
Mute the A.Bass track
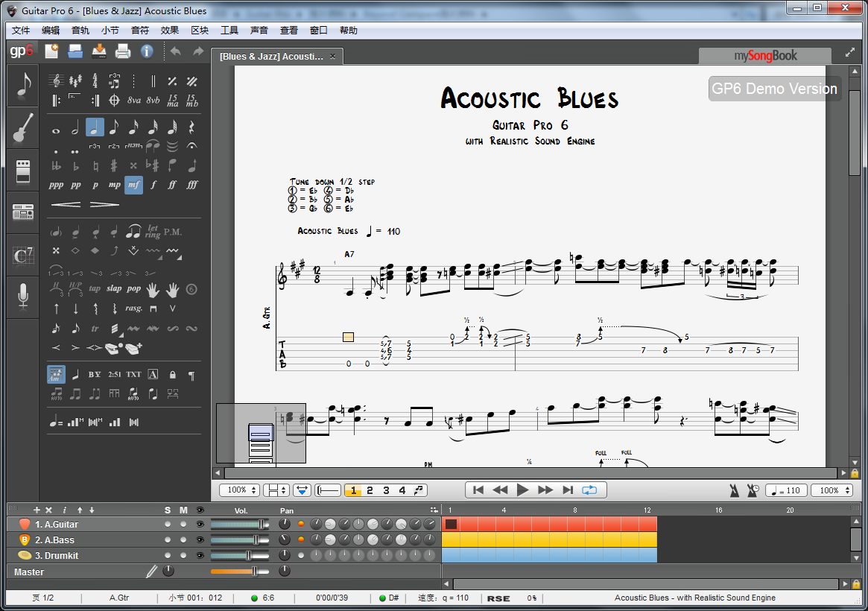[183, 539]
